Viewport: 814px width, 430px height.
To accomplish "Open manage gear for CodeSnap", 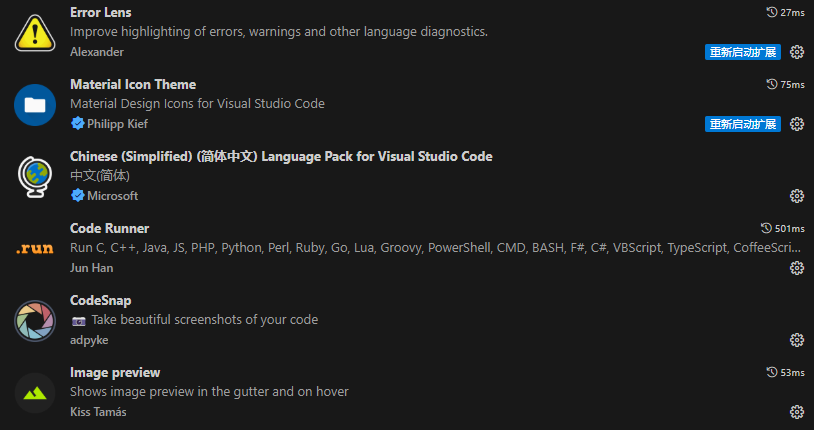I will [797, 340].
